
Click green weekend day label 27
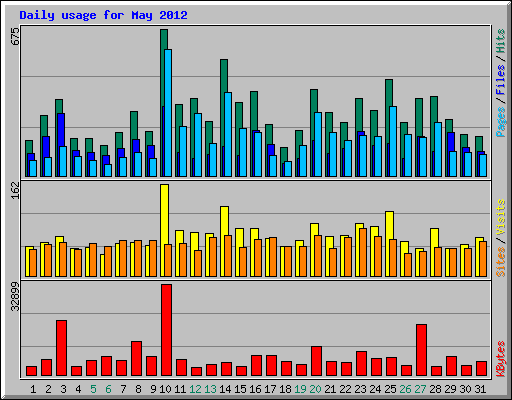(x=420, y=389)
